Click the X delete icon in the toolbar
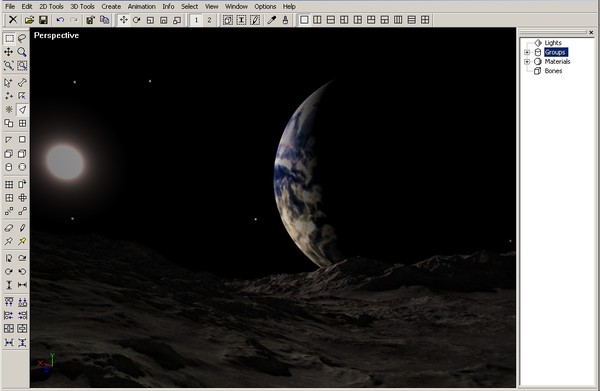Screen dimensions: 600x391 coord(13,20)
